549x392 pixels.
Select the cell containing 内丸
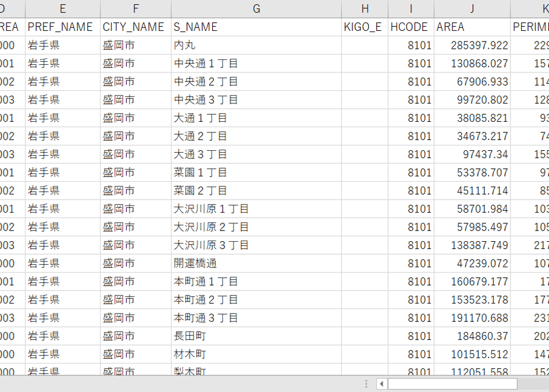pyautogui.click(x=256, y=45)
